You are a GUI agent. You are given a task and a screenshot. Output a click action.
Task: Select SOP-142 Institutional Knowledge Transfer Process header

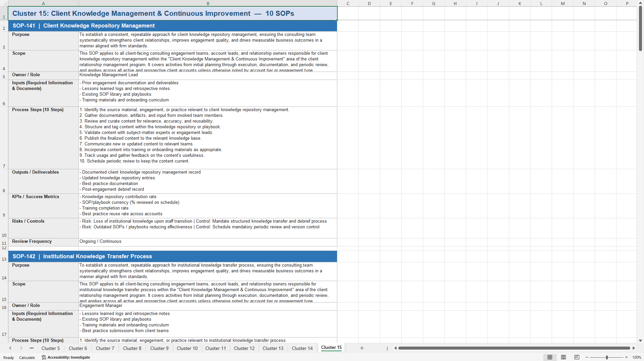click(172, 257)
